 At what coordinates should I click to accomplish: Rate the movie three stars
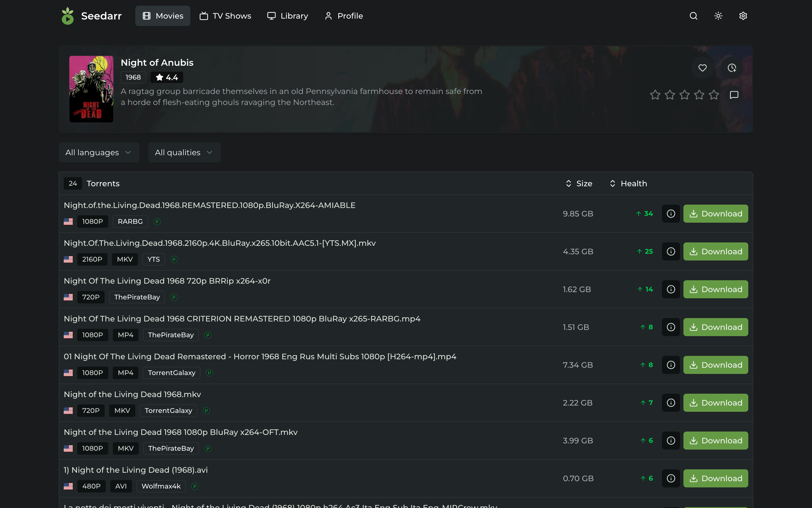685,95
